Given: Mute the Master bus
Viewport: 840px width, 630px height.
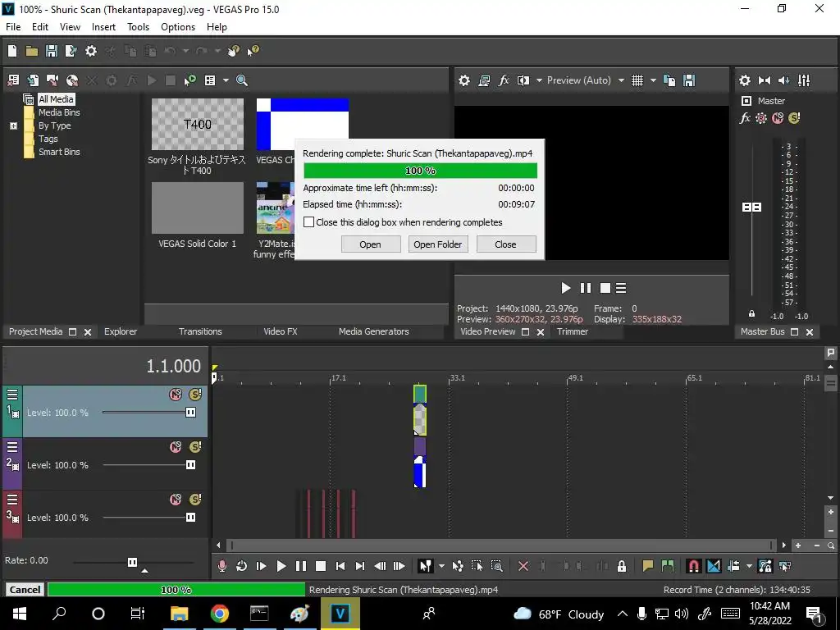Looking at the screenshot, I should [778, 118].
